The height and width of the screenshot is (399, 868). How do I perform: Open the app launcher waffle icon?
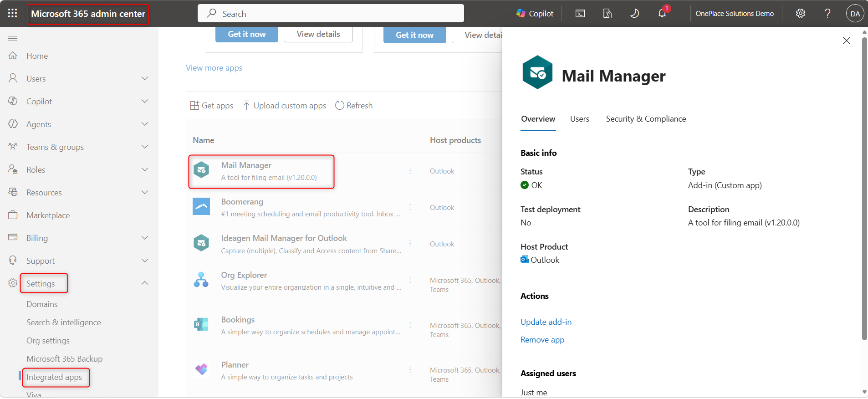13,13
